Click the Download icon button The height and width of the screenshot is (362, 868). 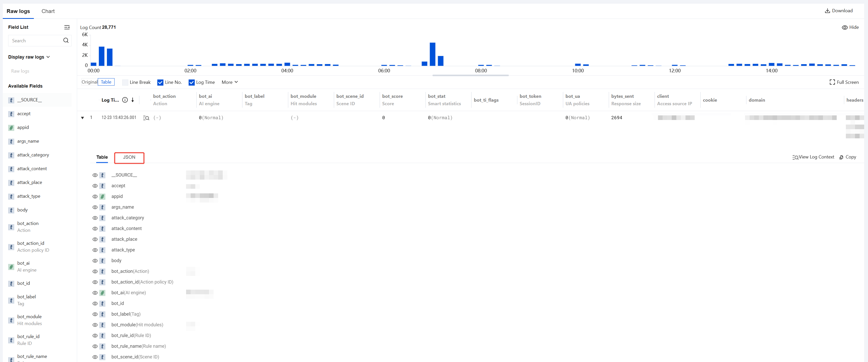(827, 11)
